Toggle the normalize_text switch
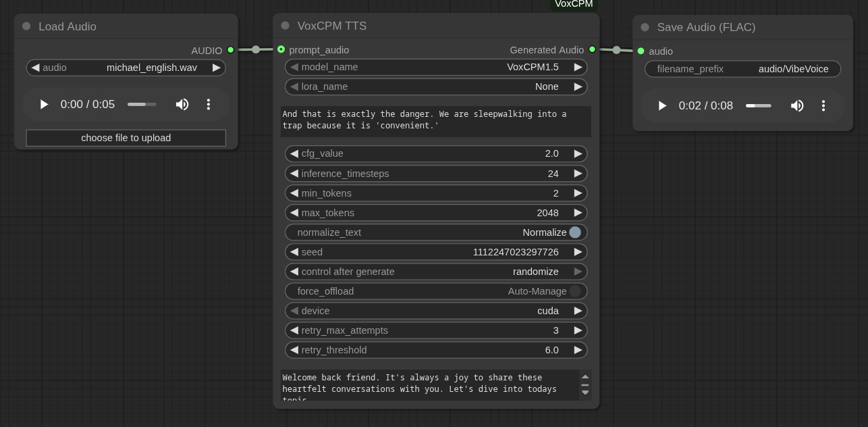The image size is (868, 427). [574, 232]
